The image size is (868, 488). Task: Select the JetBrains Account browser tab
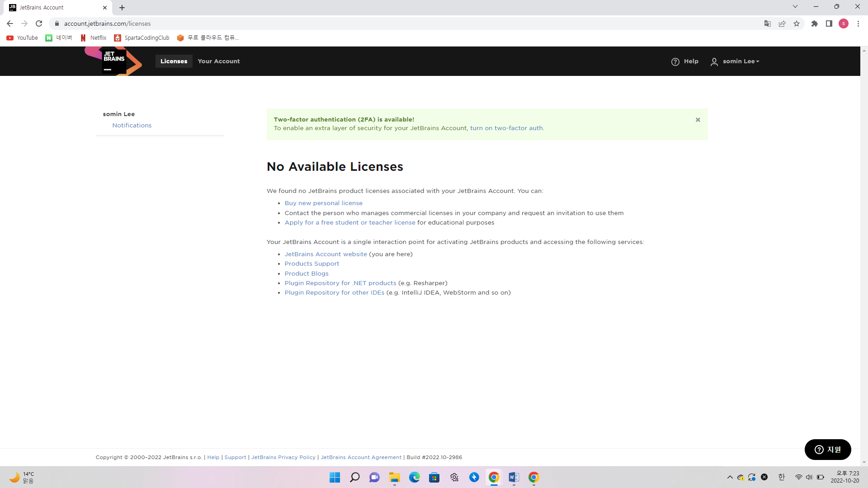click(x=58, y=8)
